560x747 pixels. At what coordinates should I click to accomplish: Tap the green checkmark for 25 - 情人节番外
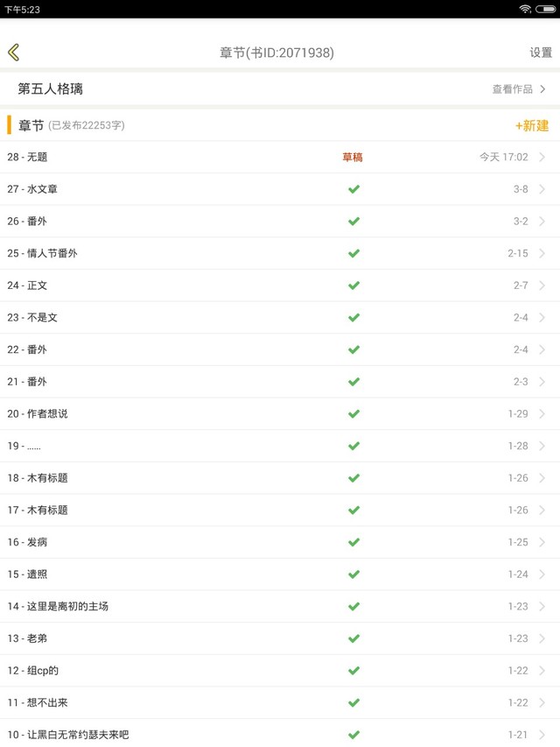[x=353, y=253]
